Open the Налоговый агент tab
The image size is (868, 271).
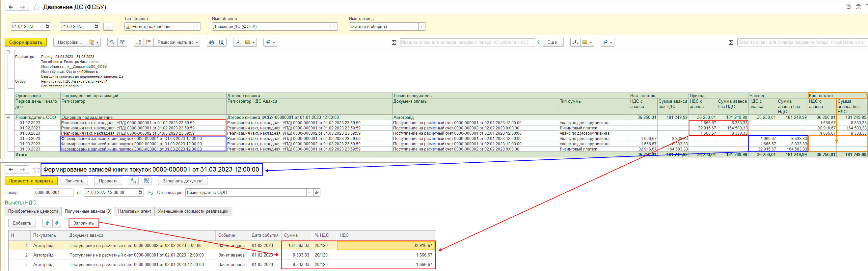click(134, 211)
